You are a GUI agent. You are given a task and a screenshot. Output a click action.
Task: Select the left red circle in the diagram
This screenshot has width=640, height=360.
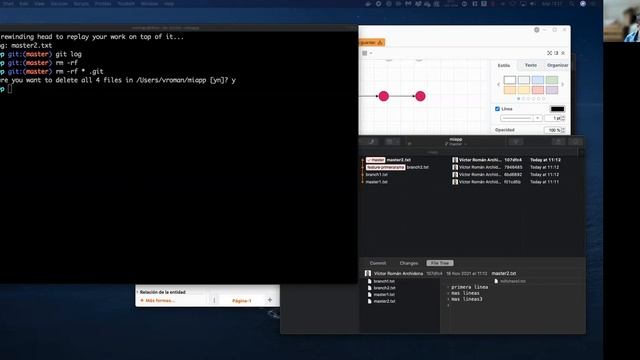click(x=383, y=96)
